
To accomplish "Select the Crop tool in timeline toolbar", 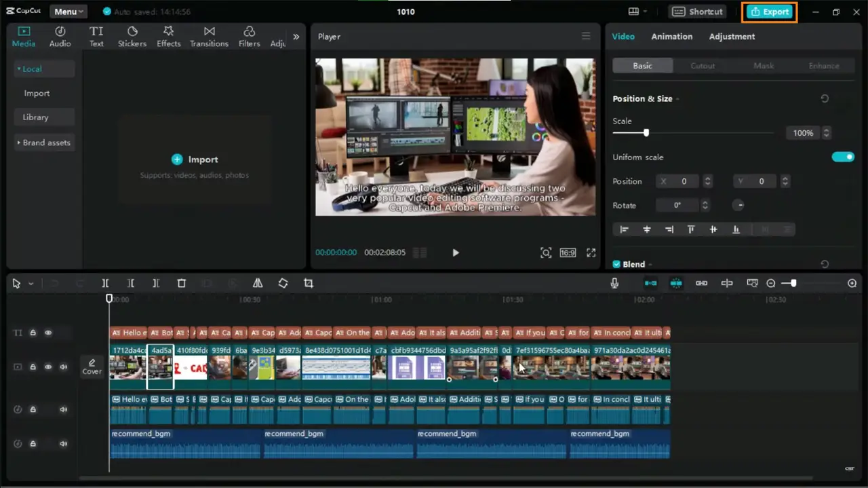I will (x=309, y=284).
